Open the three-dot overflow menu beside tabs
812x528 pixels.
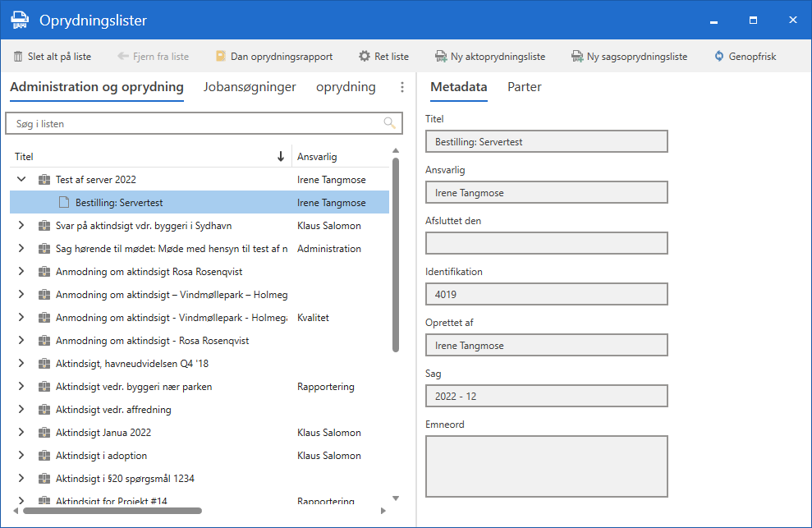(401, 87)
